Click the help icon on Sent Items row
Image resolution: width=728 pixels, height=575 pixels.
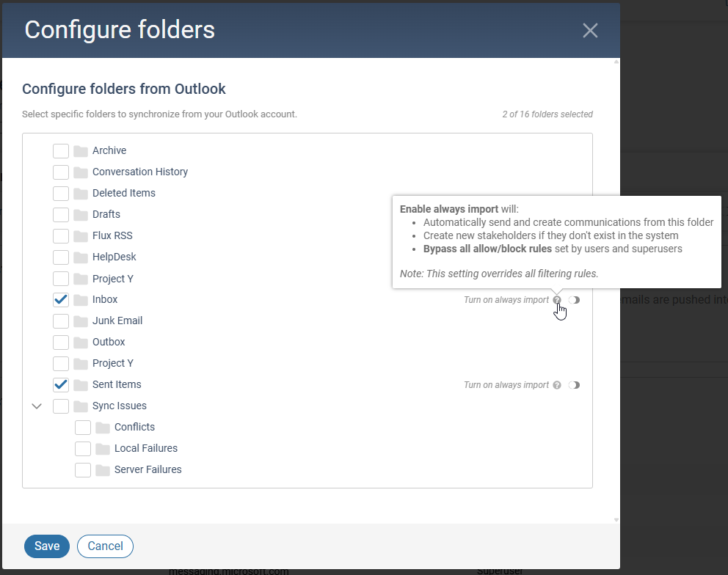pos(557,385)
